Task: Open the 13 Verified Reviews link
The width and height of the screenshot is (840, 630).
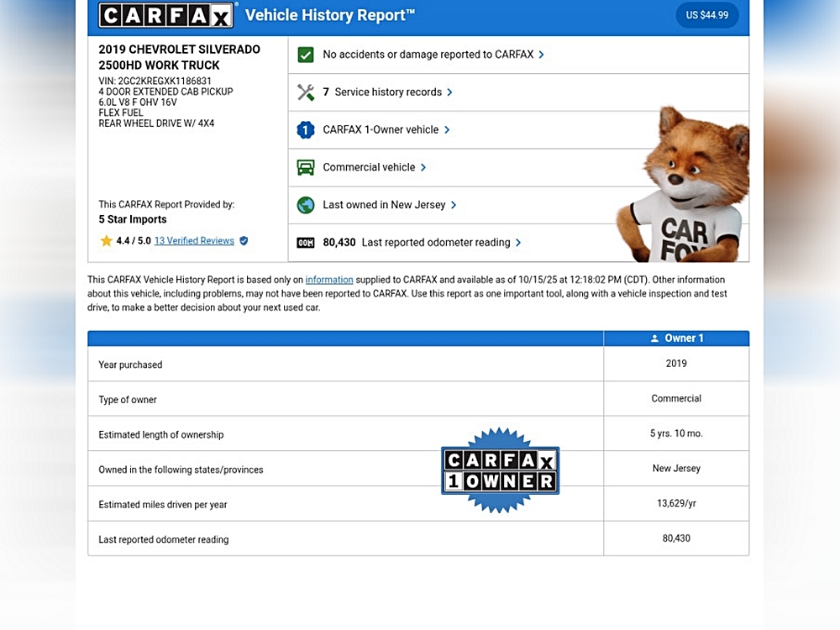Action: [x=194, y=241]
